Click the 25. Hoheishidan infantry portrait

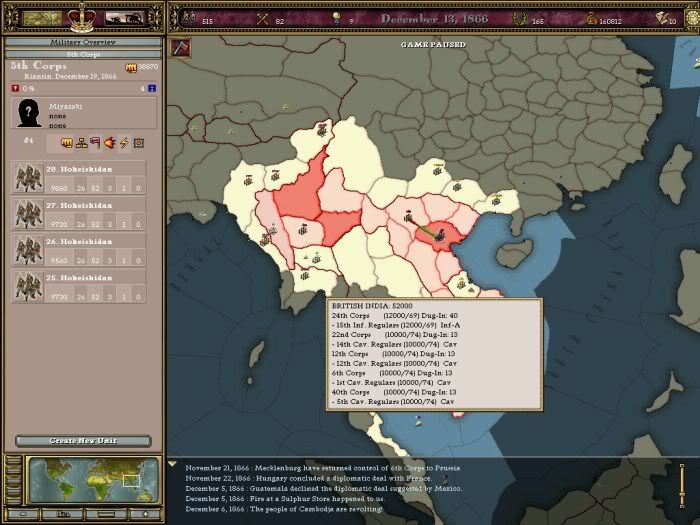(28, 286)
